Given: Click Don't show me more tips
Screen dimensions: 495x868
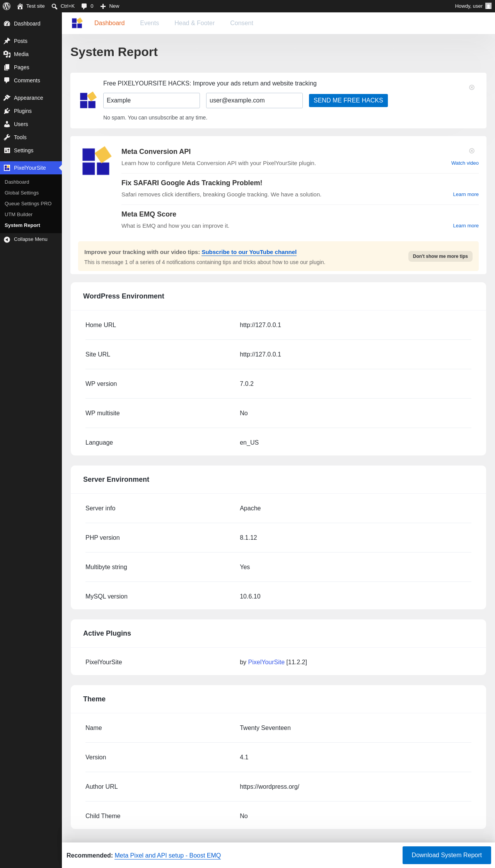Looking at the screenshot, I should point(440,256).
